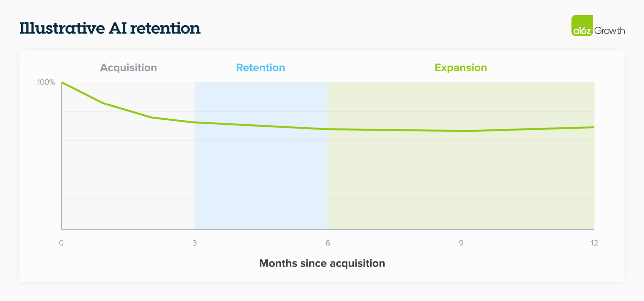Image resolution: width=644 pixels, height=301 pixels.
Task: Click the blue shaded retention region
Action: pyautogui.click(x=260, y=176)
